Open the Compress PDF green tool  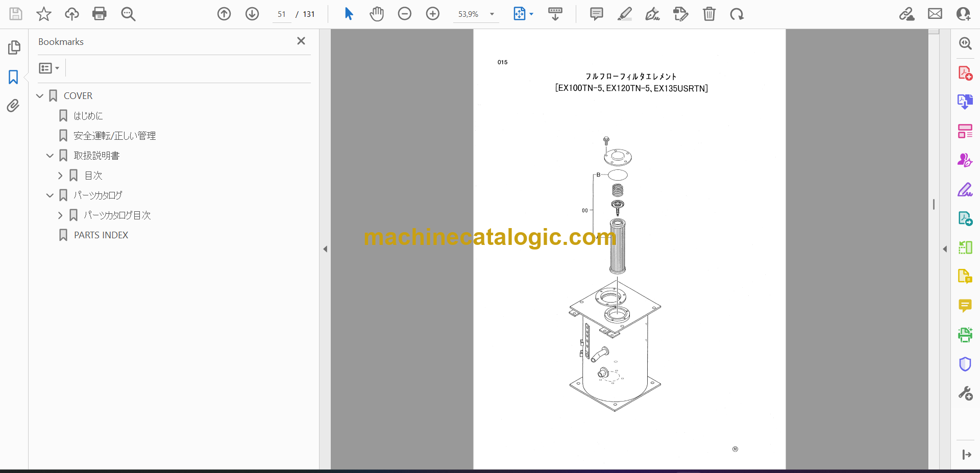pyautogui.click(x=965, y=248)
